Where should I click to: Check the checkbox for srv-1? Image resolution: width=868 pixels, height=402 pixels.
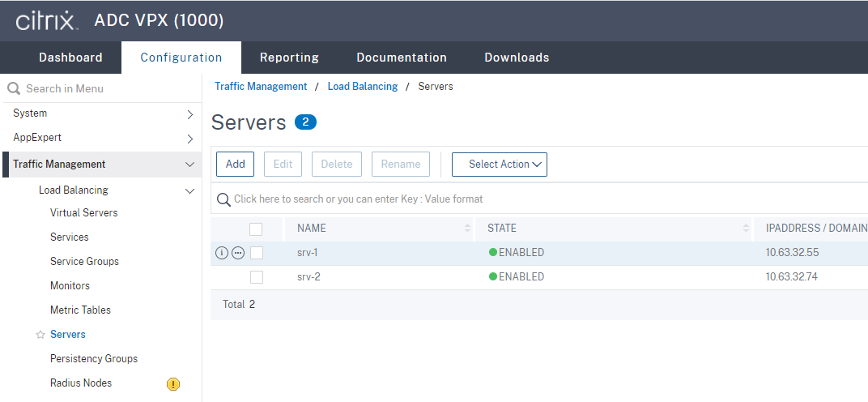click(256, 253)
